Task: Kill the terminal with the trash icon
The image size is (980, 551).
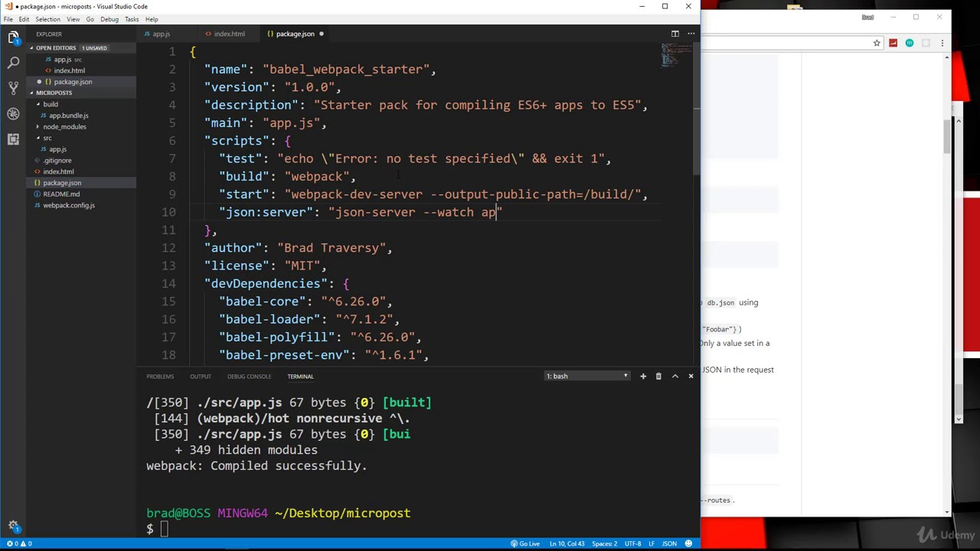Action: coord(658,376)
